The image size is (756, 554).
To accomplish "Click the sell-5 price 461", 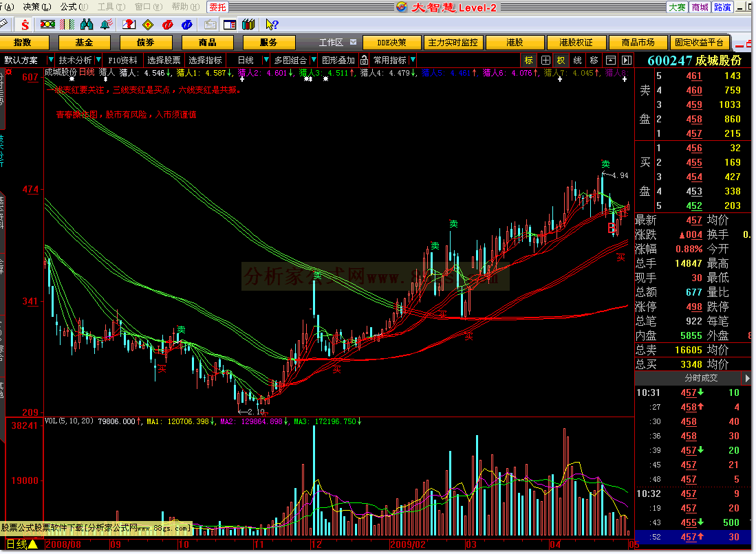I will [694, 76].
